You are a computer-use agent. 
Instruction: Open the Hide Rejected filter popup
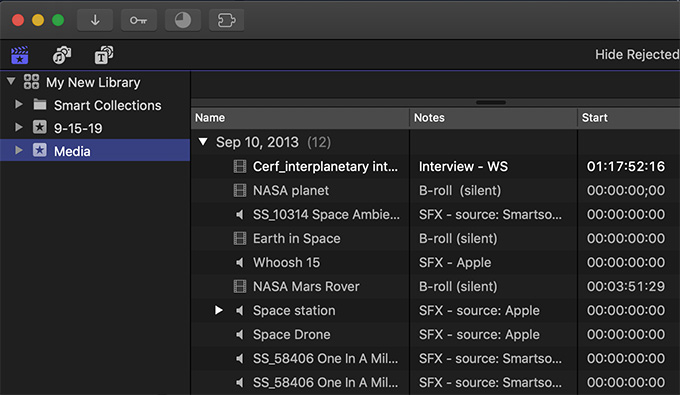637,55
